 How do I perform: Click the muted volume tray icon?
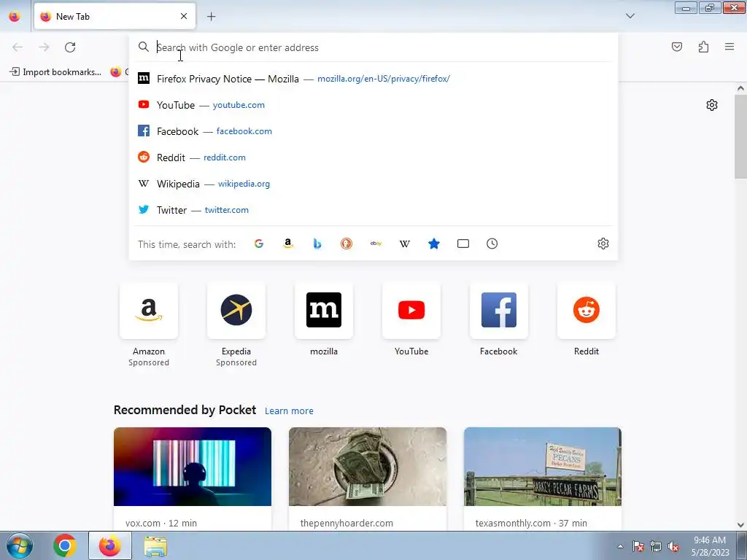[x=673, y=547]
